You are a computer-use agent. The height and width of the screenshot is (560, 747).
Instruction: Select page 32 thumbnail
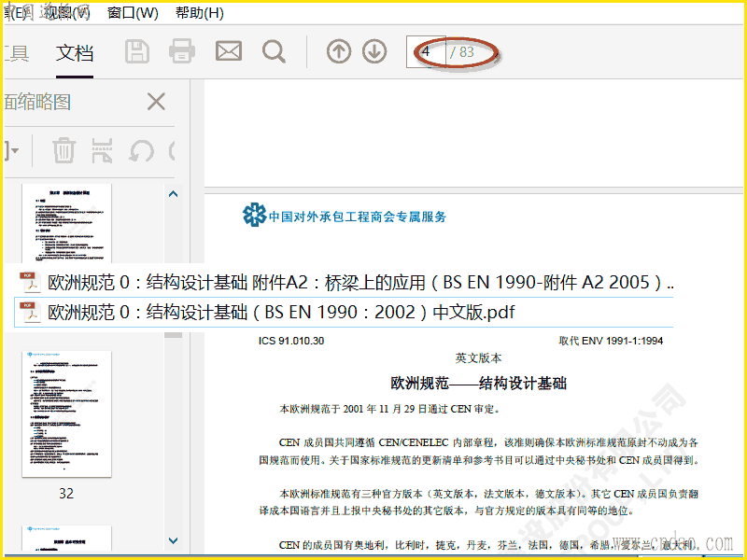pos(66,414)
